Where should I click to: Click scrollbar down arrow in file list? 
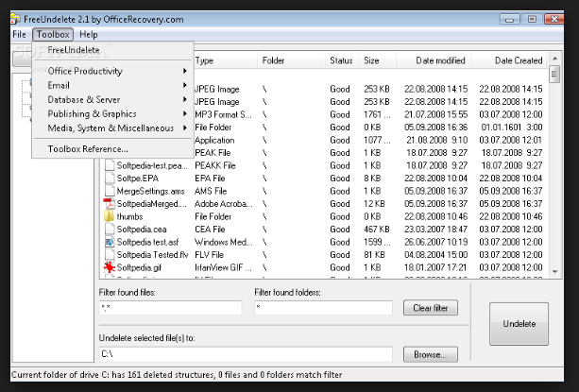(554, 272)
